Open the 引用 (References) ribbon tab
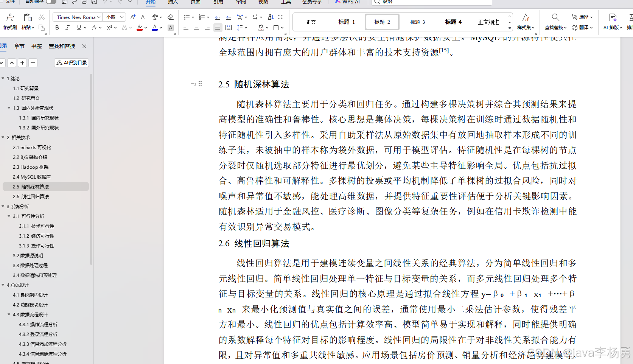The image size is (633, 364). [218, 2]
